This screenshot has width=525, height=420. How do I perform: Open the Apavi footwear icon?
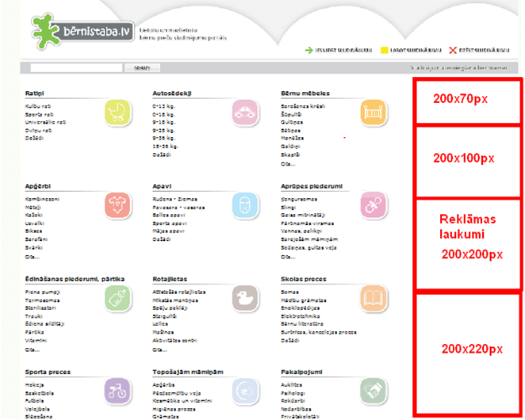[245, 205]
